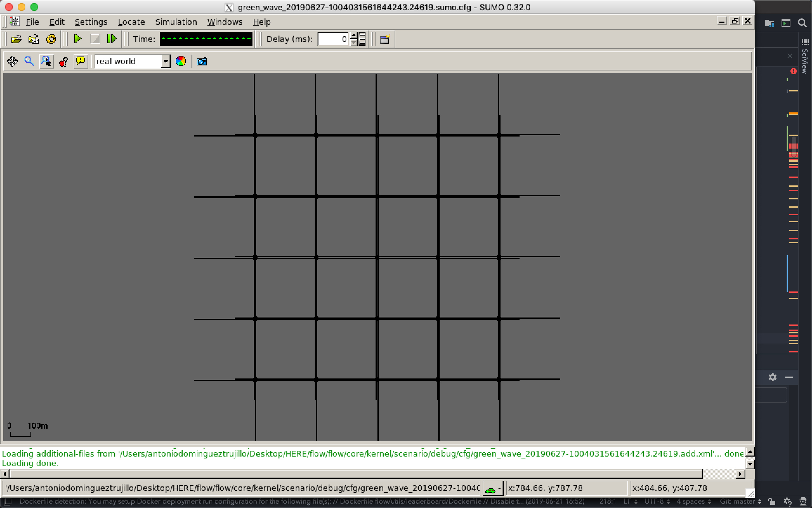Viewport: 812px width, 508px height.
Task: Open simulation file icon in toolbar
Action: point(16,39)
